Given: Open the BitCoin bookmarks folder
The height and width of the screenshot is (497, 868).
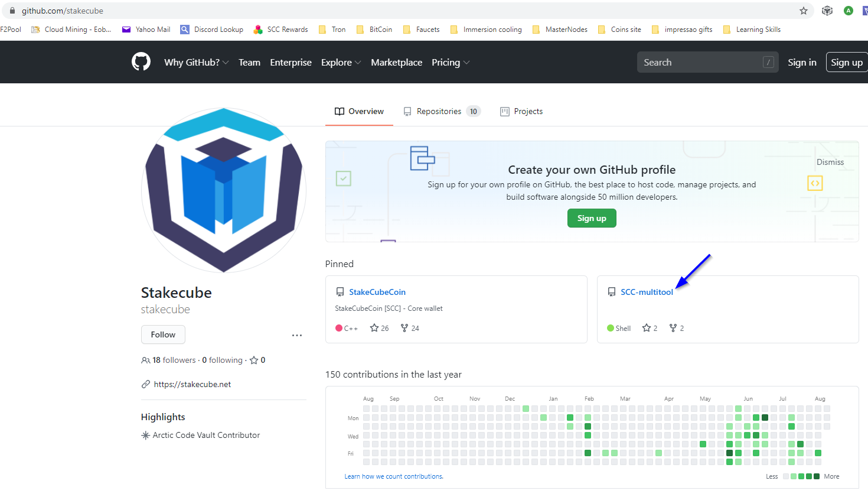Looking at the screenshot, I should [374, 30].
